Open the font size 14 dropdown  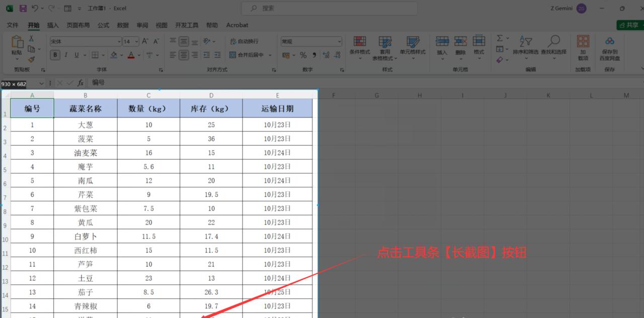(136, 42)
